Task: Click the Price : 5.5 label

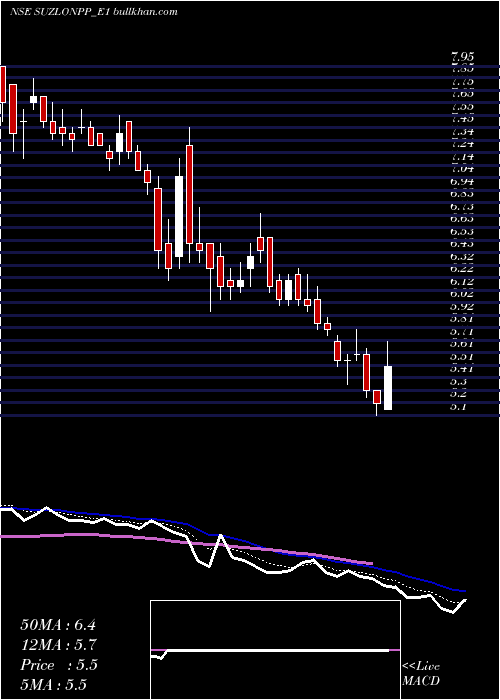Action: [59, 665]
